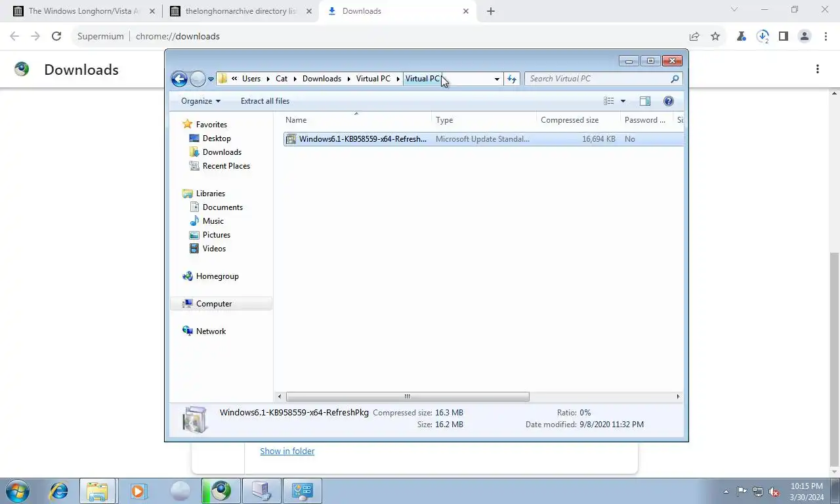Open the address bar history dropdown
The height and width of the screenshot is (504, 840).
click(x=497, y=79)
